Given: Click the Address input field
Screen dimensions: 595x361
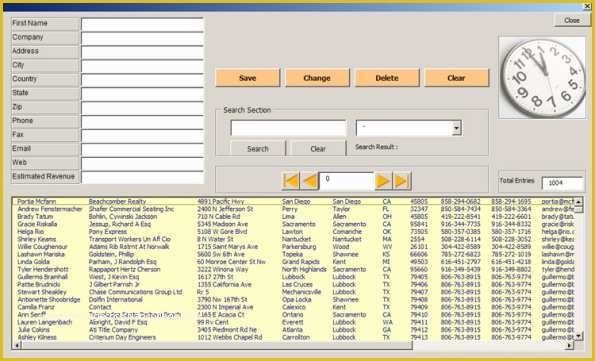Looking at the screenshot, I should point(142,52).
